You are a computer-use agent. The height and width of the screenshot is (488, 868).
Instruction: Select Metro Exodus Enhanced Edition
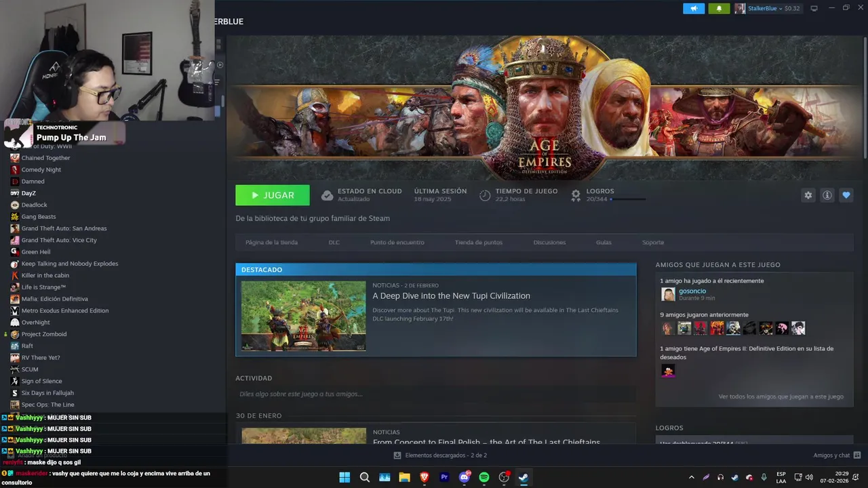(x=65, y=310)
